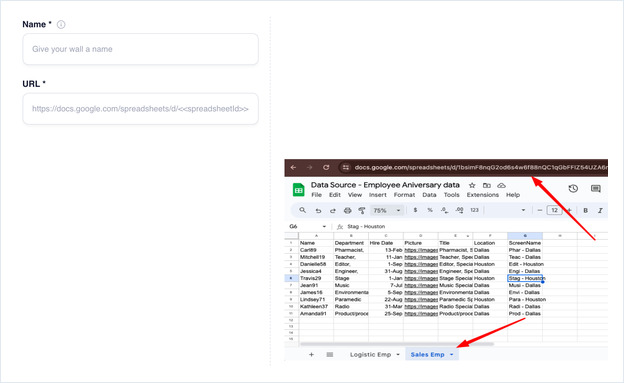Switch to the Logistic Emp tab

coord(370,354)
